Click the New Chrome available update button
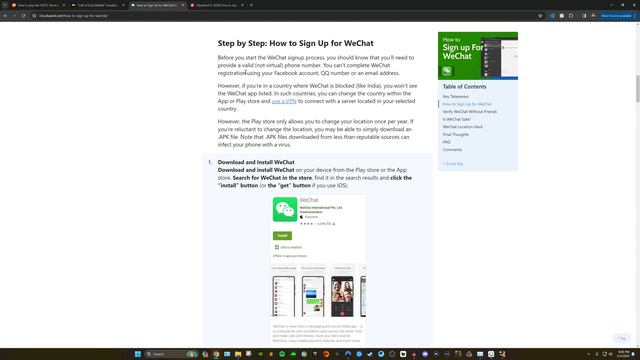640x360 pixels. (618, 16)
